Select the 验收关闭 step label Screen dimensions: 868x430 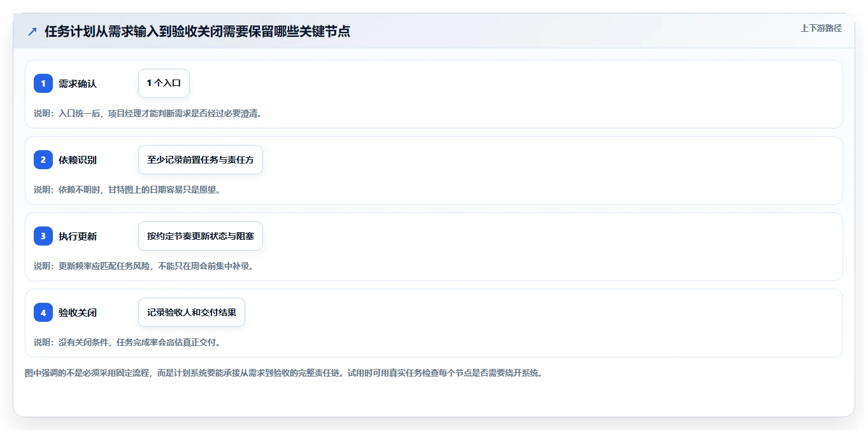(78, 312)
